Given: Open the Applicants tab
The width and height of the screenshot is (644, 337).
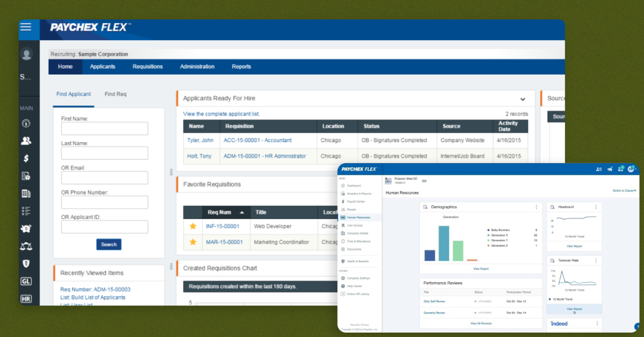Looking at the screenshot, I should [103, 67].
